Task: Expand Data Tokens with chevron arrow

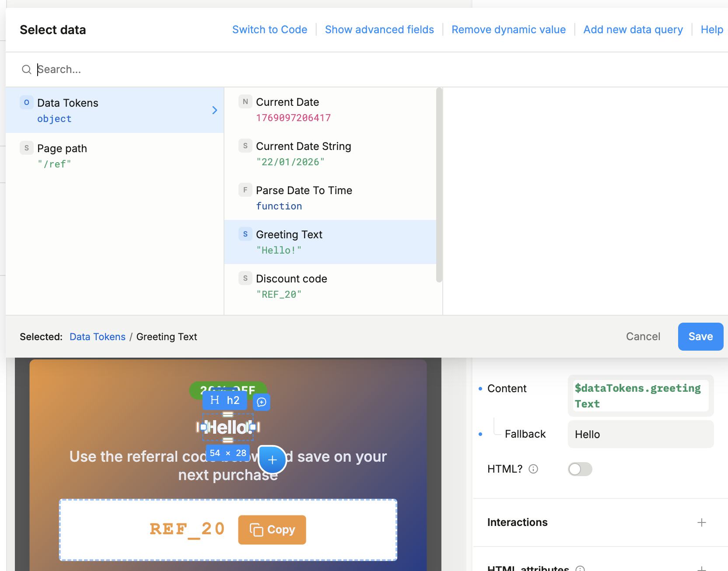Action: pos(214,110)
